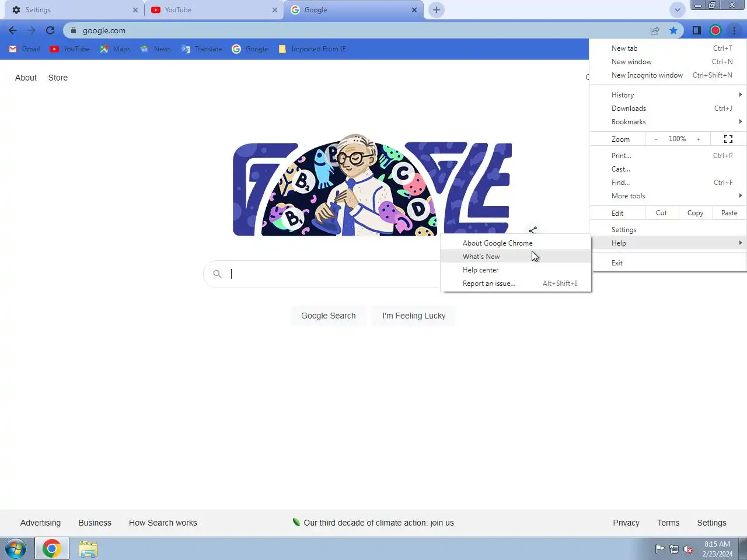
Task: Reload the google.com page
Action: 50,30
